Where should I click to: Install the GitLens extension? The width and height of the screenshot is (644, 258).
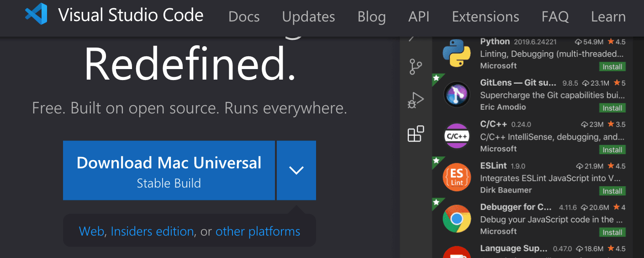612,108
